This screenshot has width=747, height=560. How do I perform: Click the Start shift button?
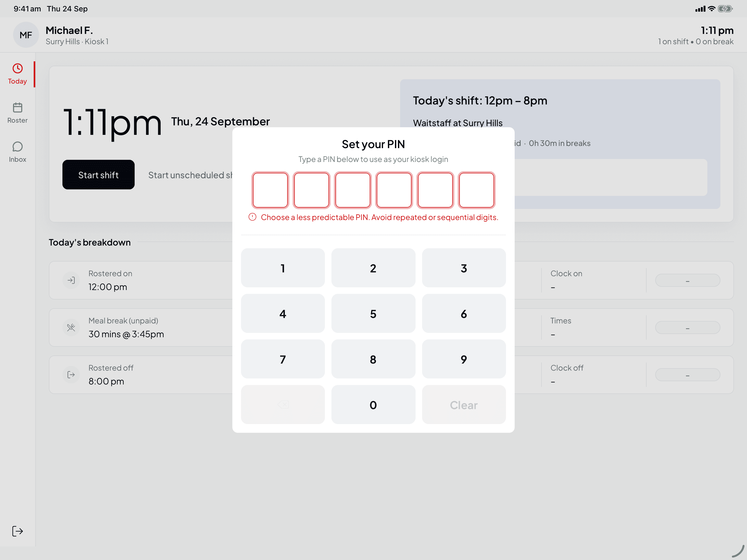point(98,174)
